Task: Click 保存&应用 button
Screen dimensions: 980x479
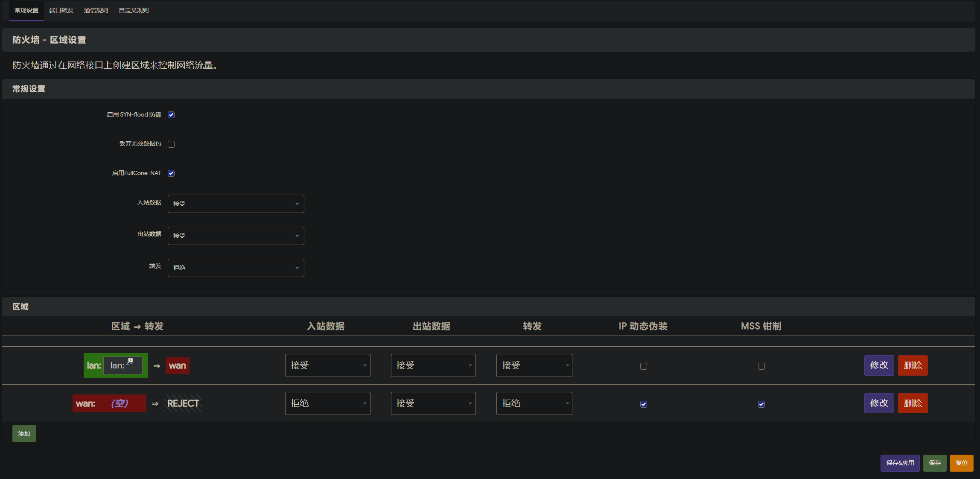Action: click(900, 463)
